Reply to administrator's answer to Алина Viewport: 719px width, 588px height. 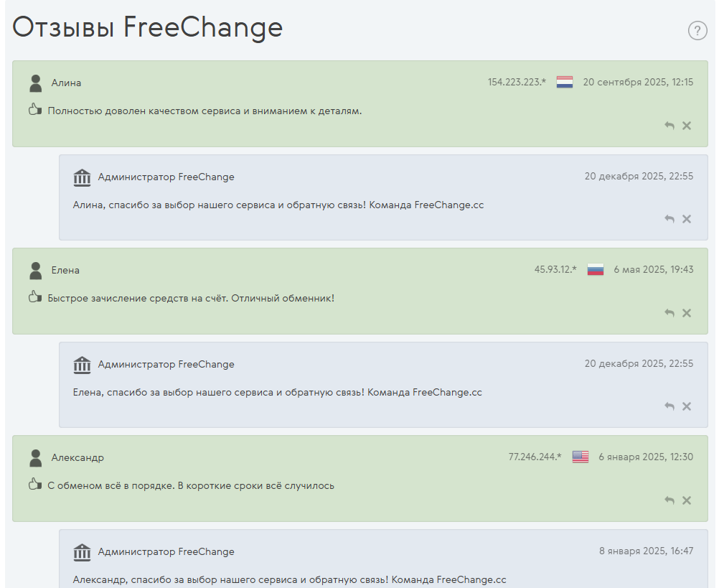pos(669,219)
